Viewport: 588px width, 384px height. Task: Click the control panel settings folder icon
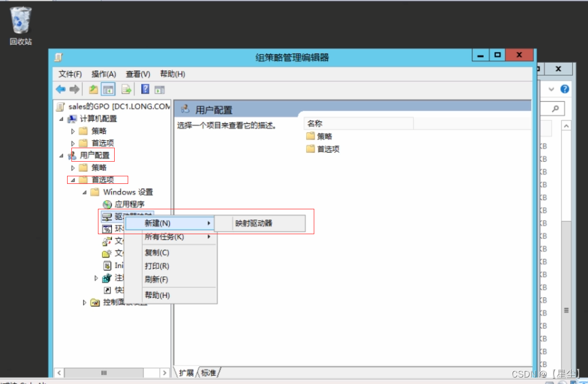[x=95, y=302]
